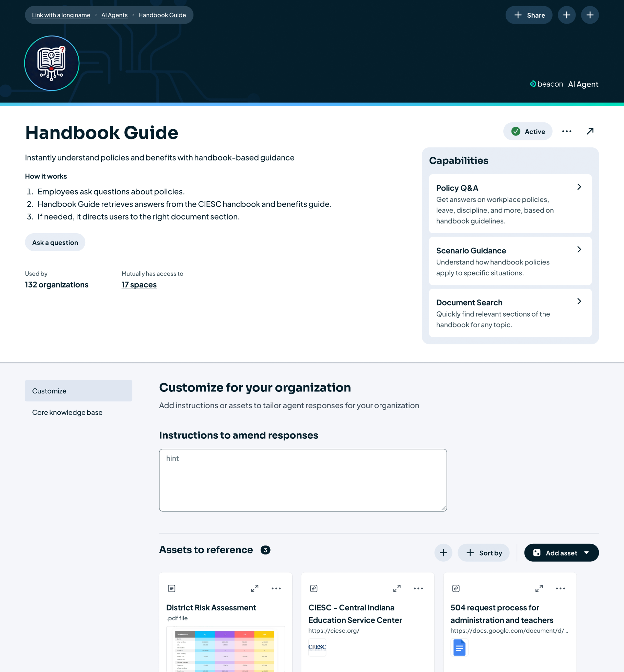The height and width of the screenshot is (672, 624).
Task: Expand the Scenario Guidance capability chevron
Action: (579, 249)
